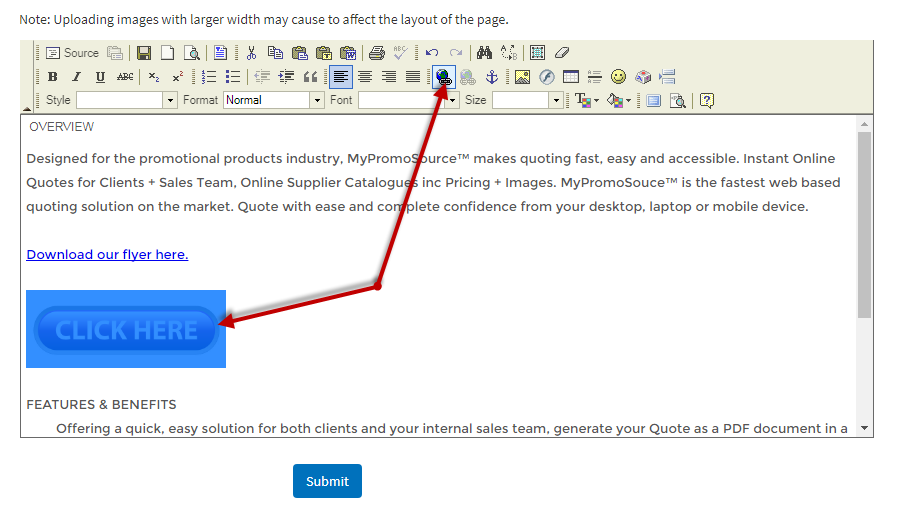Screen dimensions: 909x515
Task: Click the editor's scrollbar down arrow
Action: click(864, 428)
